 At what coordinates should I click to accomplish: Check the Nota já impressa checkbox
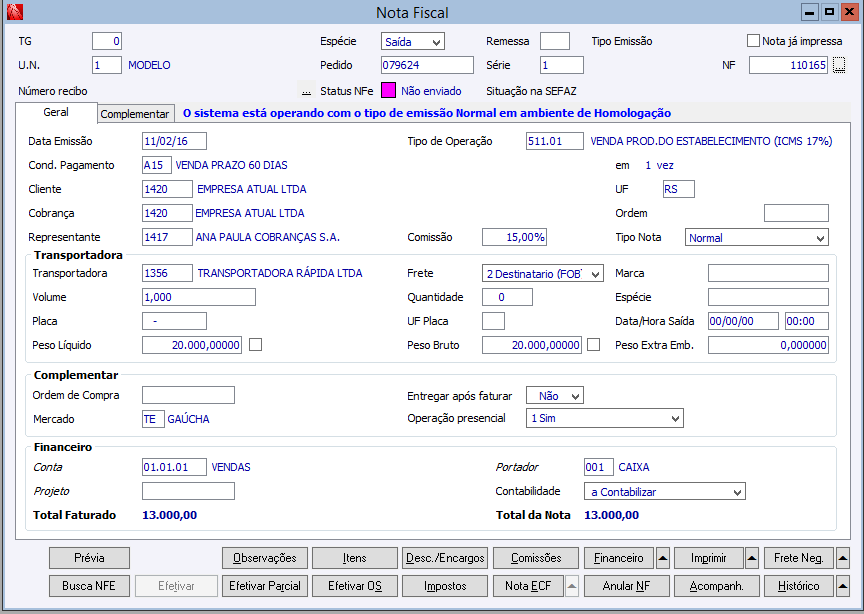[754, 41]
